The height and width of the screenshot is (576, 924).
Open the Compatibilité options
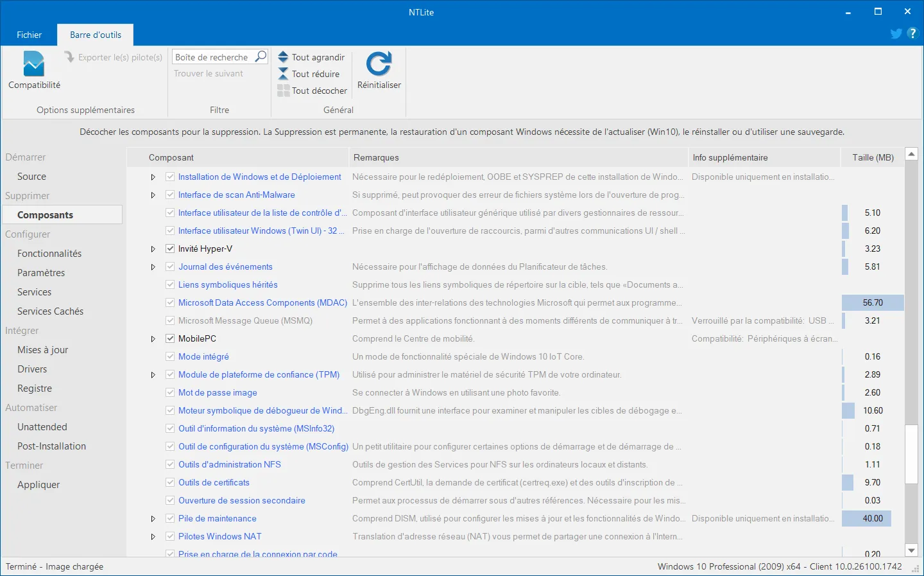coord(34,70)
